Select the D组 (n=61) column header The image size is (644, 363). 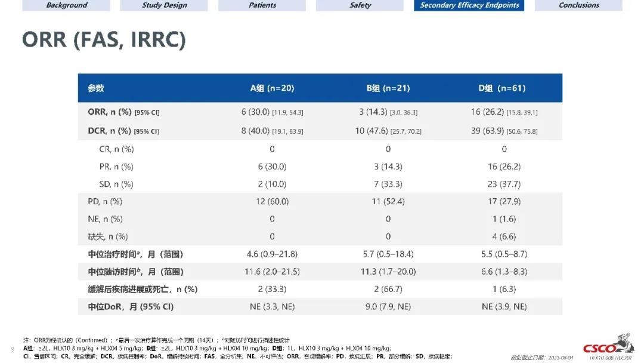click(501, 88)
